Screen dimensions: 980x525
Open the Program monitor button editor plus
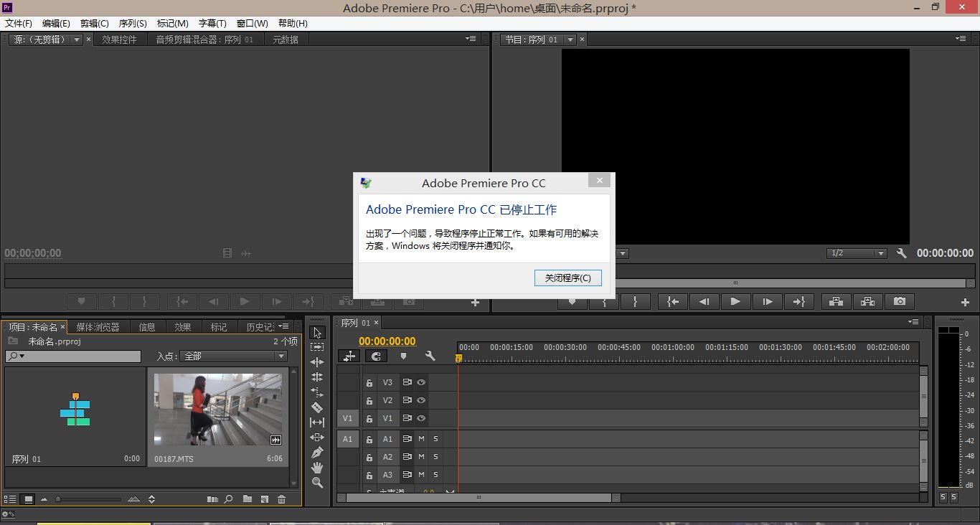click(965, 303)
